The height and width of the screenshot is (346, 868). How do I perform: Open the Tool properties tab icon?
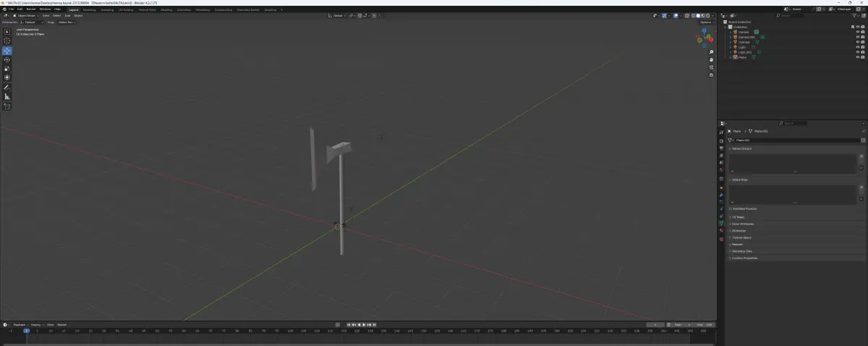721,132
